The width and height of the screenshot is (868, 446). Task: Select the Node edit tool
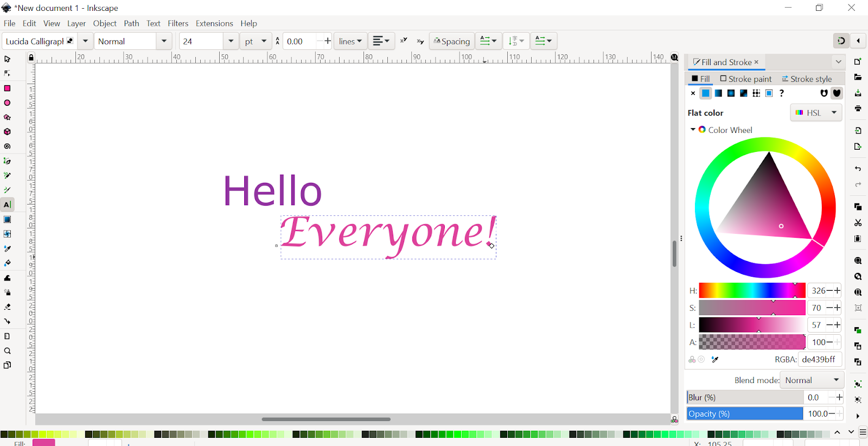[7, 73]
